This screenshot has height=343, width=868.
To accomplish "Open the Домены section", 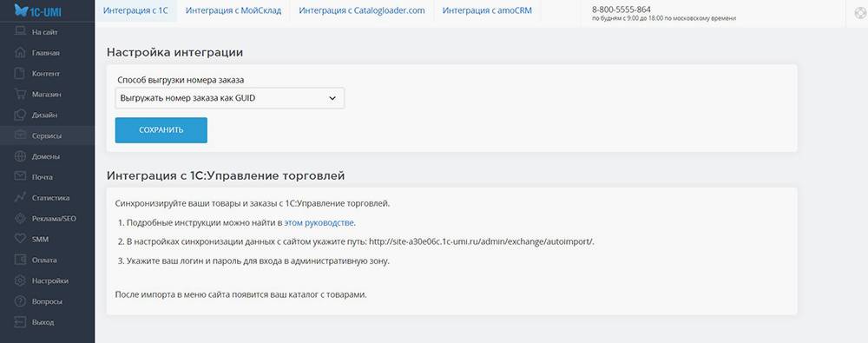I will (x=47, y=156).
